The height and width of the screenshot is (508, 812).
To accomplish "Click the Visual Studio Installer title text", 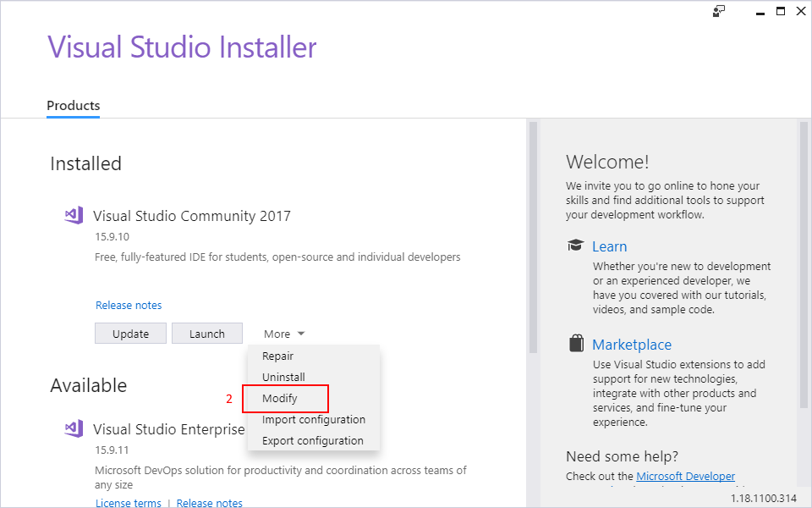I will click(x=182, y=47).
